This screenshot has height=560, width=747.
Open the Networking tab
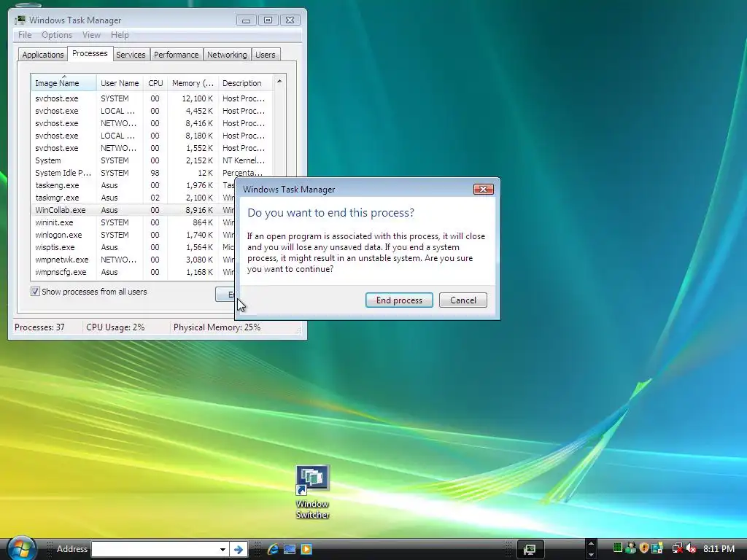[x=227, y=55]
